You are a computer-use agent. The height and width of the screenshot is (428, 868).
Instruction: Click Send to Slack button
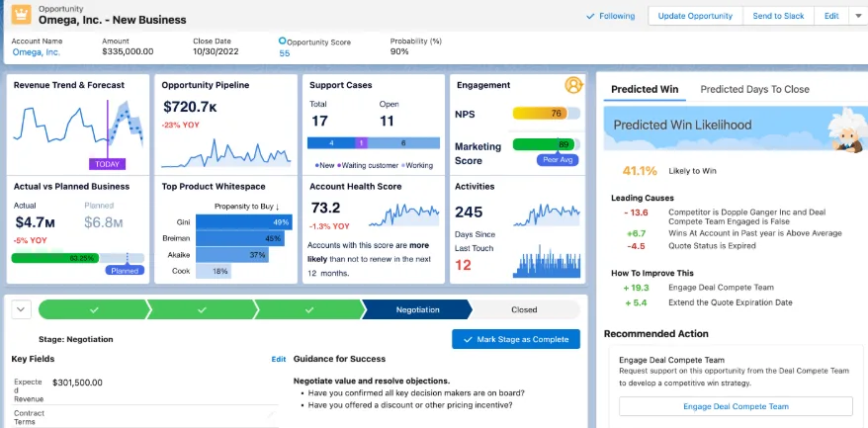coord(778,16)
